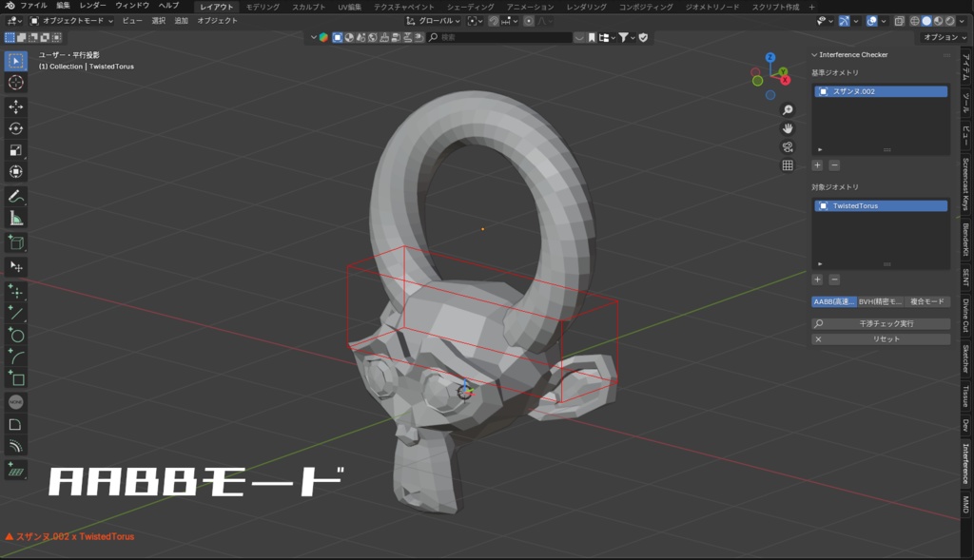Switch to camera view using the camera icon
974x560 pixels.
[x=788, y=145]
